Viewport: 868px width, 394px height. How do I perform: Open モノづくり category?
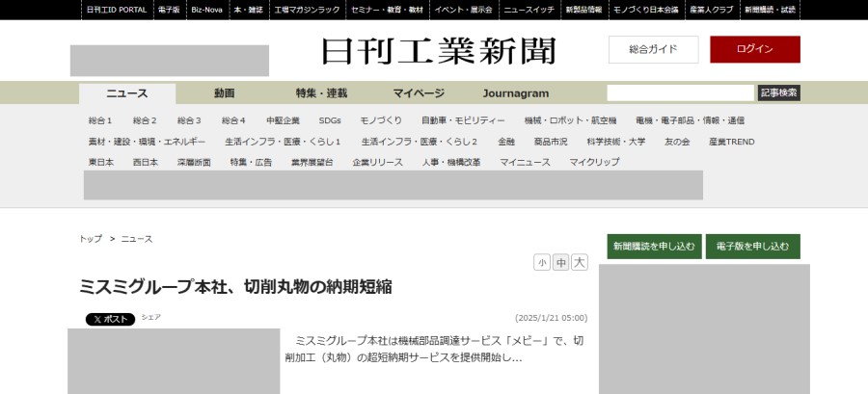pos(381,120)
